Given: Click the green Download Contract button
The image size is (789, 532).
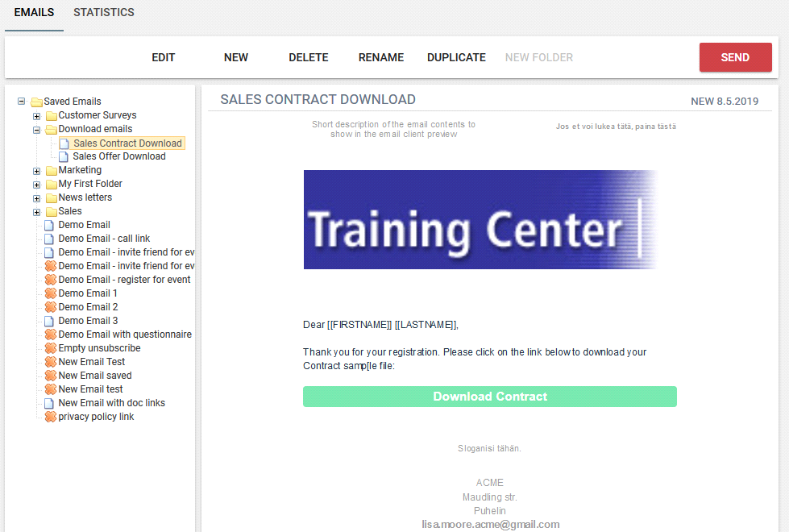Looking at the screenshot, I should point(490,397).
